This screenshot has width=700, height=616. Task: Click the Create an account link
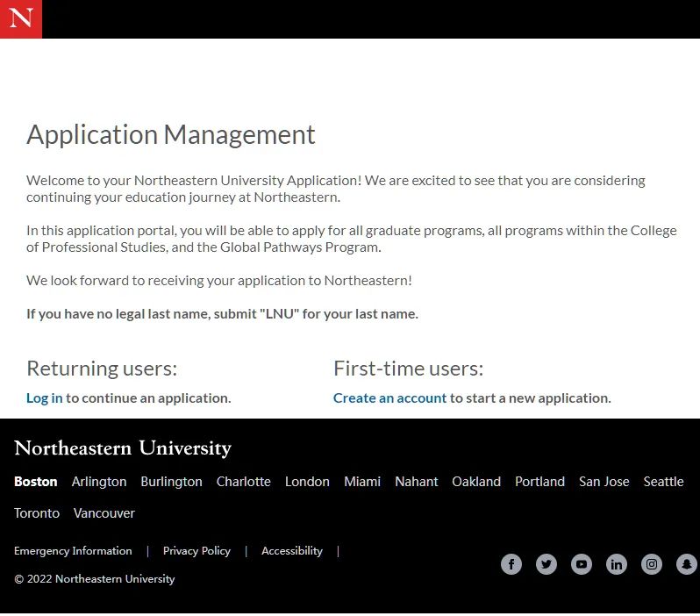pyautogui.click(x=389, y=398)
